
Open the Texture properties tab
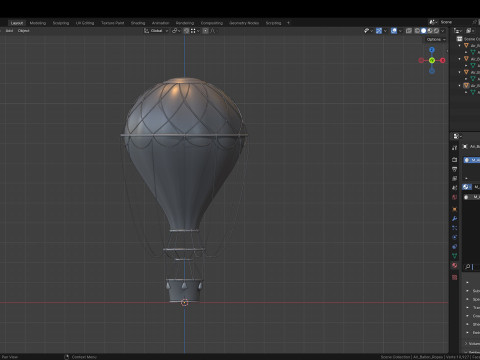[455, 277]
